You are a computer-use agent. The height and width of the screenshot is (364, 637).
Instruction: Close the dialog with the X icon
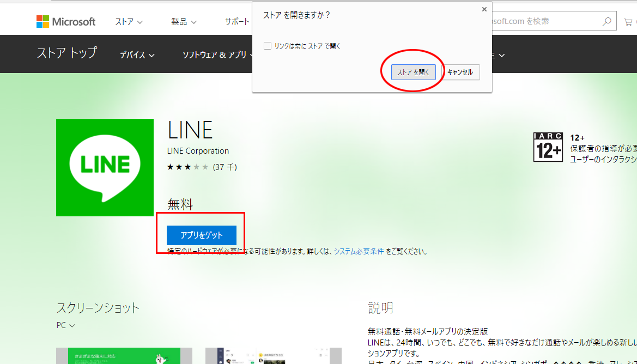(484, 9)
